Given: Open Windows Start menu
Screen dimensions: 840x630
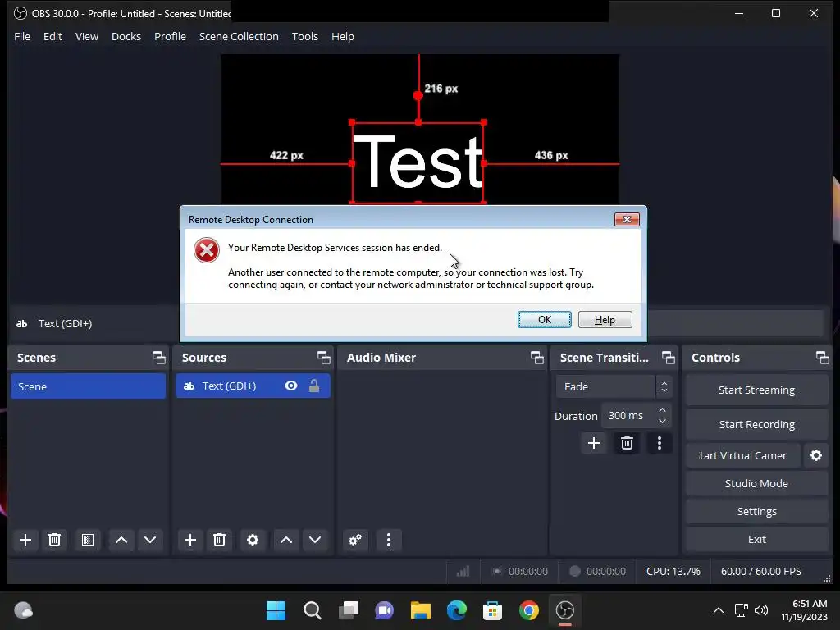Looking at the screenshot, I should 276,610.
